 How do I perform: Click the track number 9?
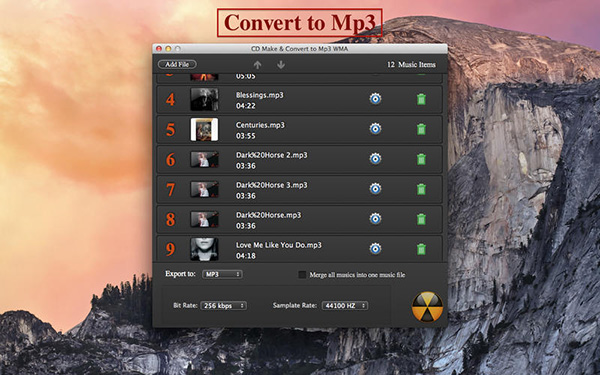point(171,249)
